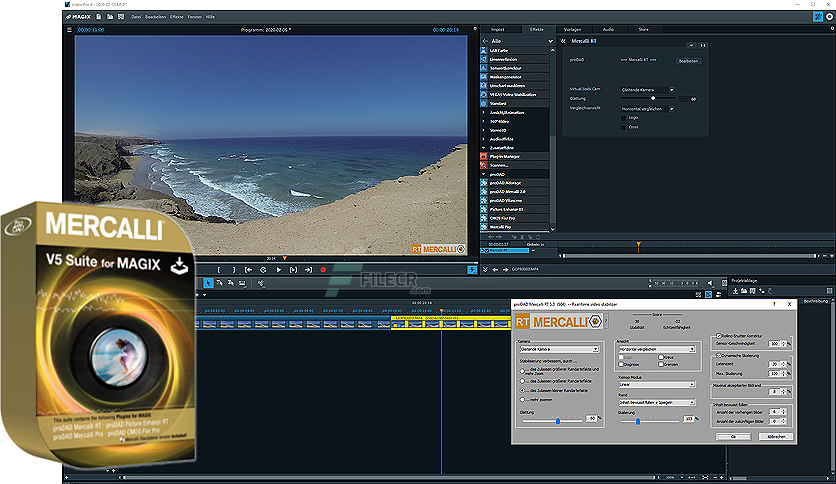This screenshot has height=484, width=836.
Task: Click the red record button in transport
Action: [323, 269]
